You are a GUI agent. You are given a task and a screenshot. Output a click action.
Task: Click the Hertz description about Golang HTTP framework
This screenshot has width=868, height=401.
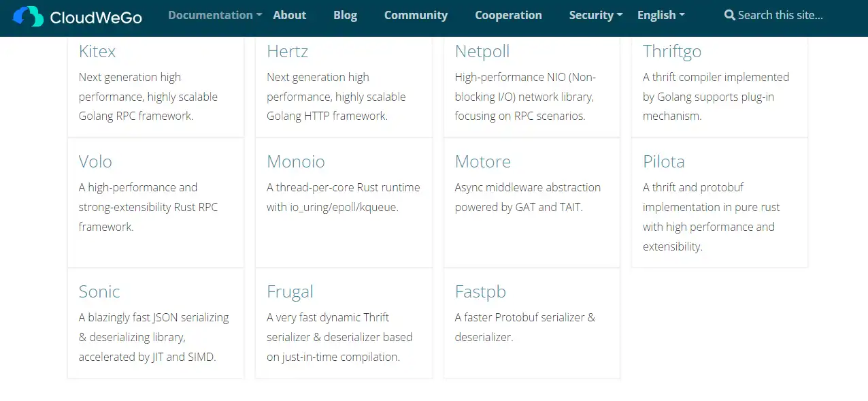click(336, 97)
